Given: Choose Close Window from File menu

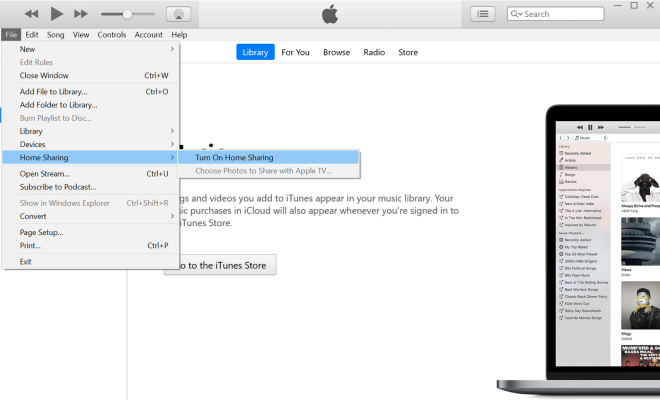Looking at the screenshot, I should click(x=90, y=75).
